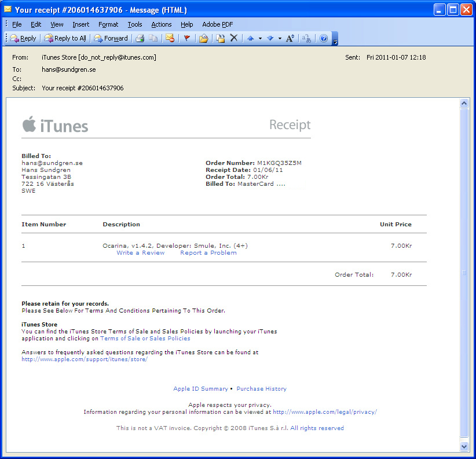
Task: Click the 'Ocarina, v1.4.2' item description
Action: 175,246
